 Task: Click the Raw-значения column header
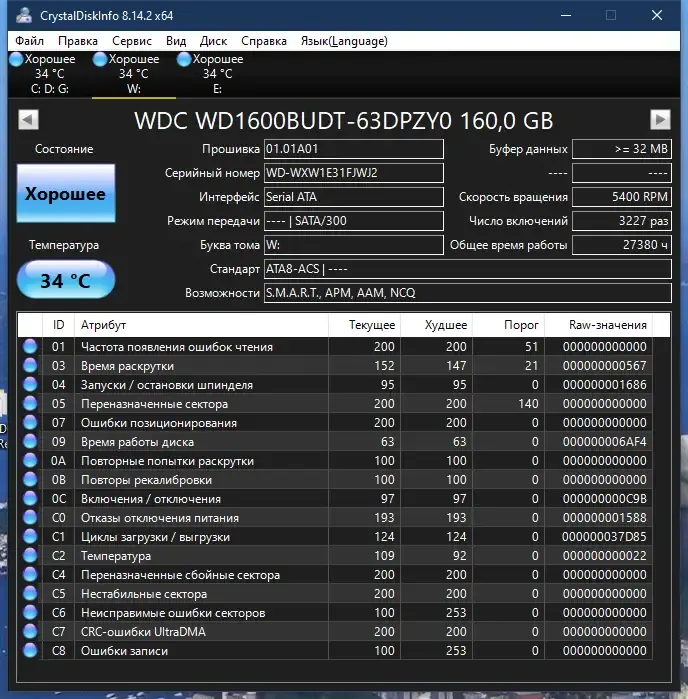pyautogui.click(x=599, y=325)
